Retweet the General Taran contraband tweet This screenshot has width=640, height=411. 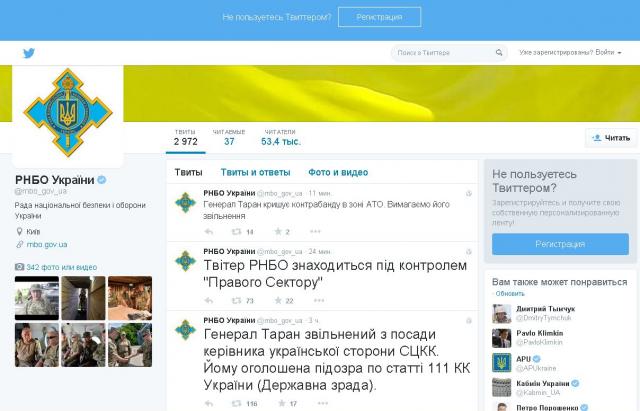tap(237, 231)
